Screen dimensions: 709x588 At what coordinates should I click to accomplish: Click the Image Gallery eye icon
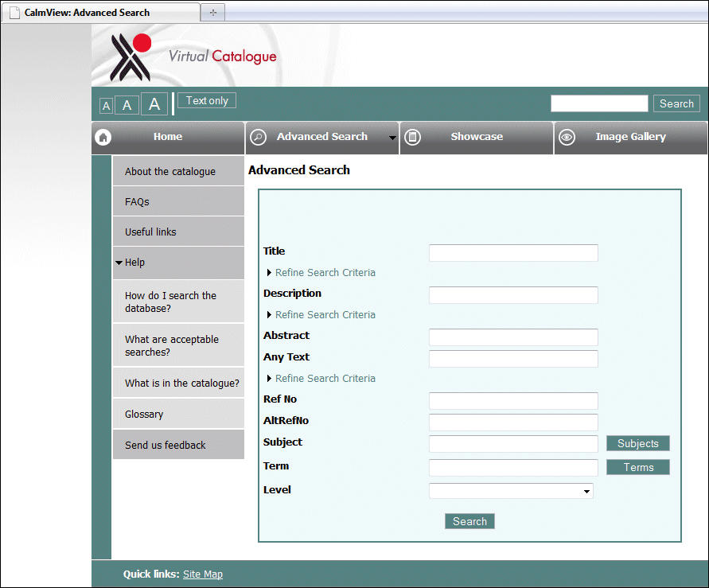pos(567,137)
